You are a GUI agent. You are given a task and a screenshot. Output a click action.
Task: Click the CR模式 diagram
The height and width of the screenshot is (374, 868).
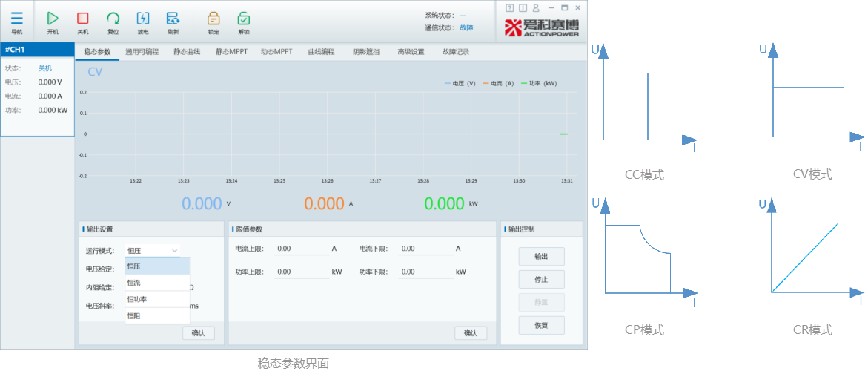(x=812, y=252)
